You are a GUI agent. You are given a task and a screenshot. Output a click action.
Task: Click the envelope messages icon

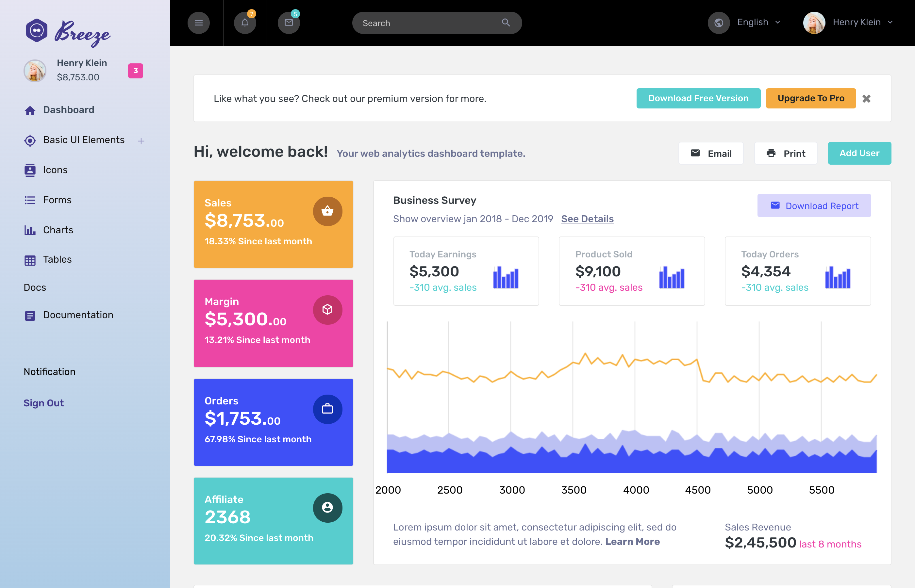click(x=288, y=23)
